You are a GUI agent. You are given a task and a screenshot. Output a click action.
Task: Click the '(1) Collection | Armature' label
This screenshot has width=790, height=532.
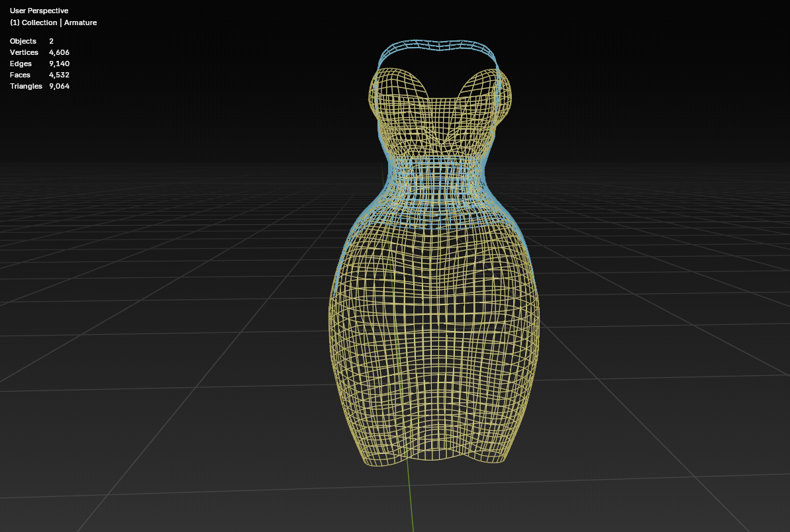click(54, 22)
